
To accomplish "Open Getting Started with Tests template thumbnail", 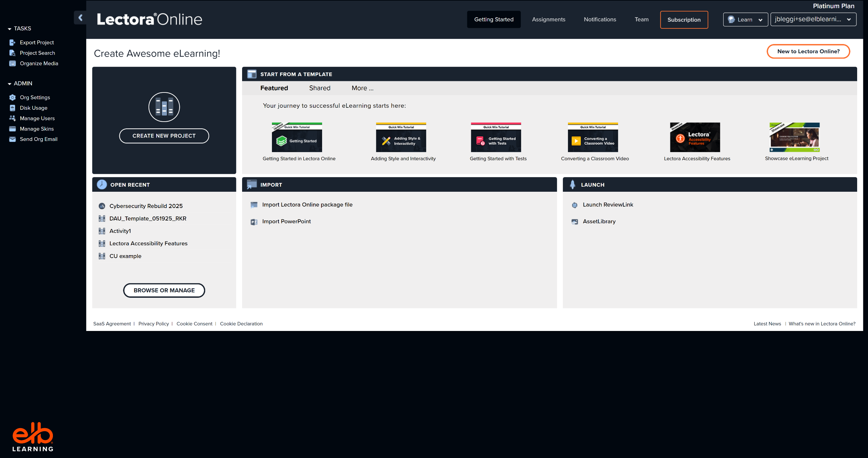I will click(496, 137).
